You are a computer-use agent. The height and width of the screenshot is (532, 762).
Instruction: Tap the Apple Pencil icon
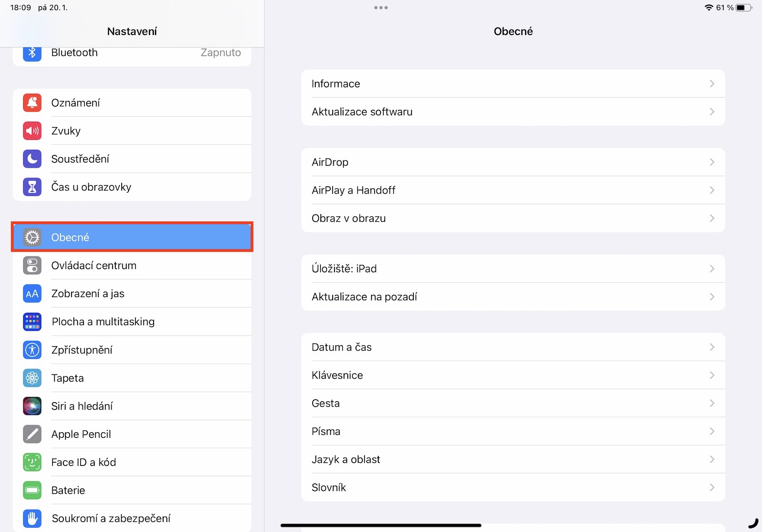coord(32,434)
